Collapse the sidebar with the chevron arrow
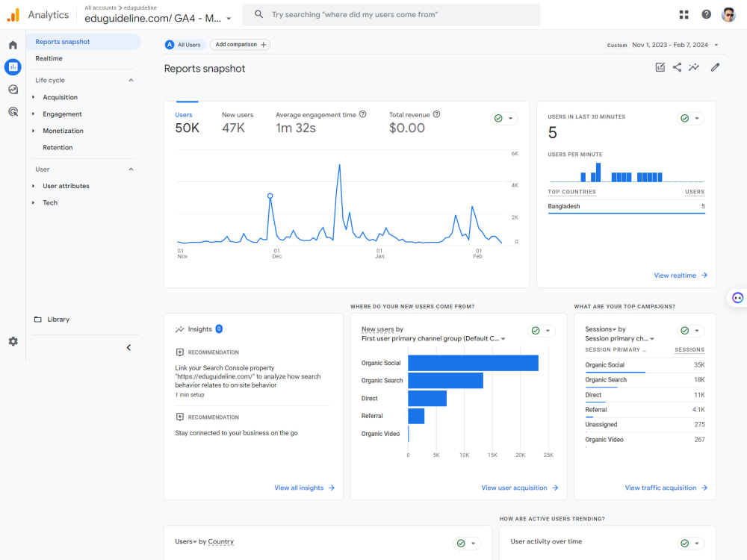747x560 pixels. (x=128, y=348)
